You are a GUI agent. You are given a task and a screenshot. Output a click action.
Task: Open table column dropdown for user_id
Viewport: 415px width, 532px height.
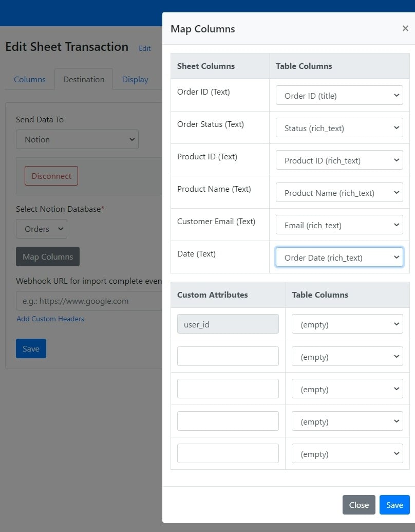[347, 324]
